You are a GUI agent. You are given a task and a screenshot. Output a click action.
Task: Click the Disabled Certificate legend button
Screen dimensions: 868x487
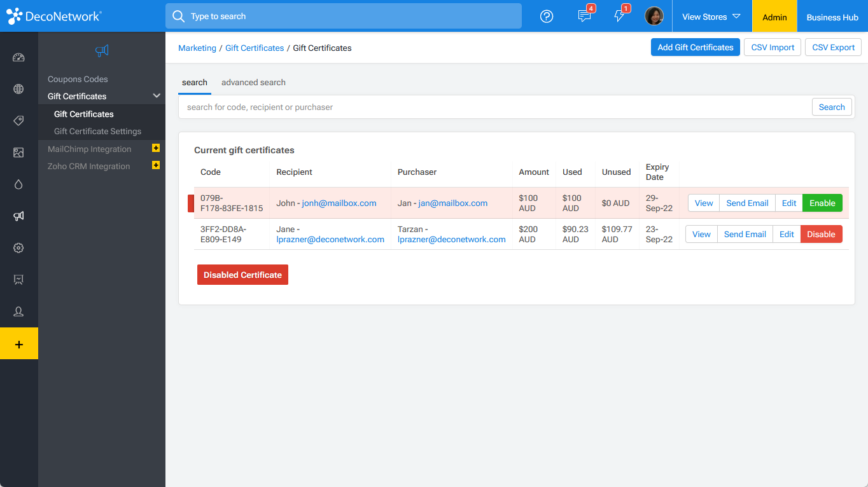tap(242, 275)
